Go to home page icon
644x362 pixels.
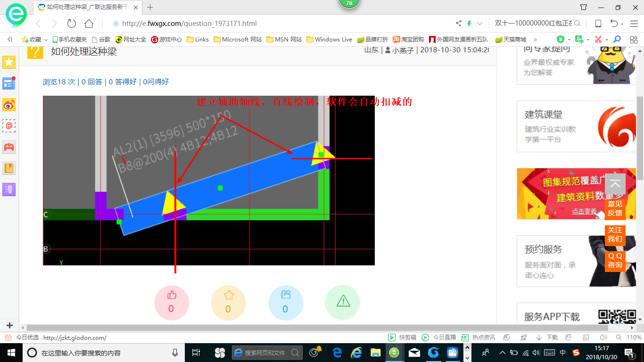coord(89,24)
